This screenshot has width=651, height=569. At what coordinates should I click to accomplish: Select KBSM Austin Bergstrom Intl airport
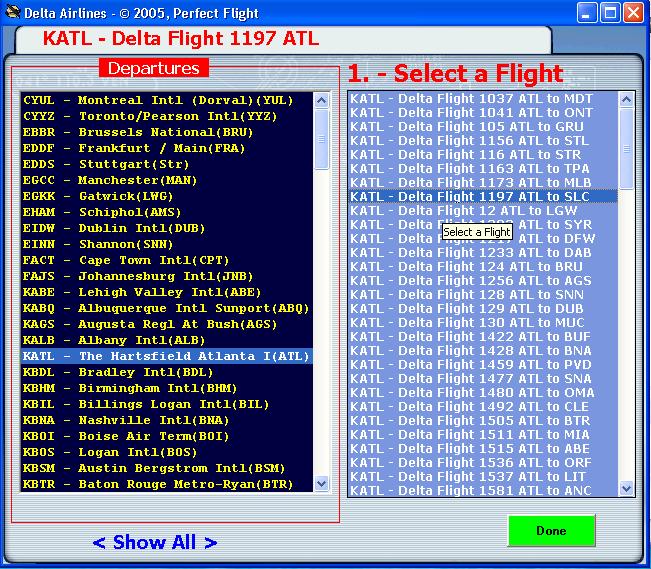click(167, 468)
